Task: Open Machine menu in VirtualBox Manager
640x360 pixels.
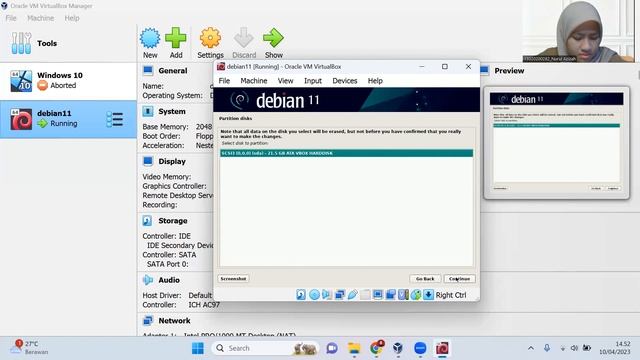Action: (x=40, y=18)
